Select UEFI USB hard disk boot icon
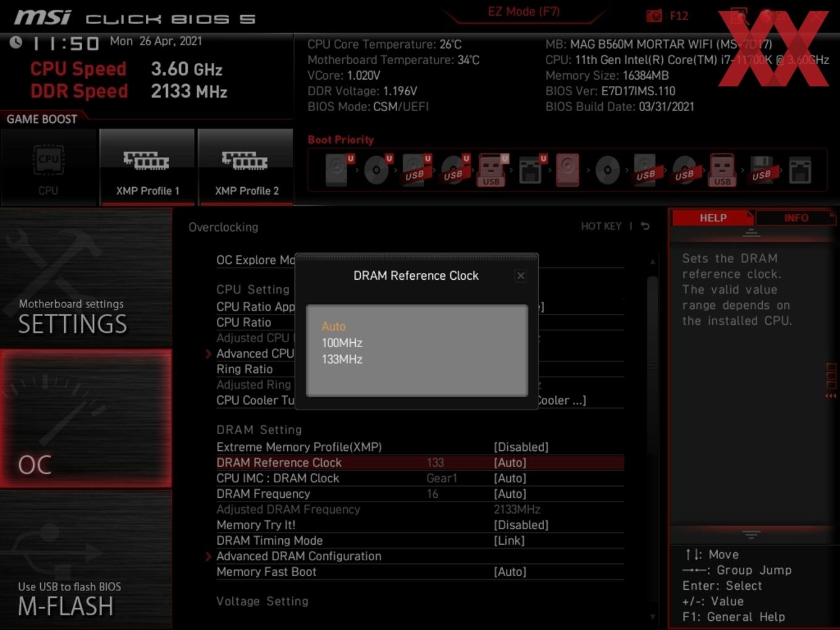 click(415, 170)
